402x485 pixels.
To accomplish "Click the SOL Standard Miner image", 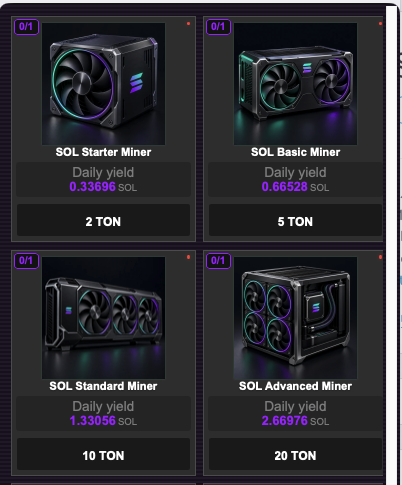I will pos(103,318).
